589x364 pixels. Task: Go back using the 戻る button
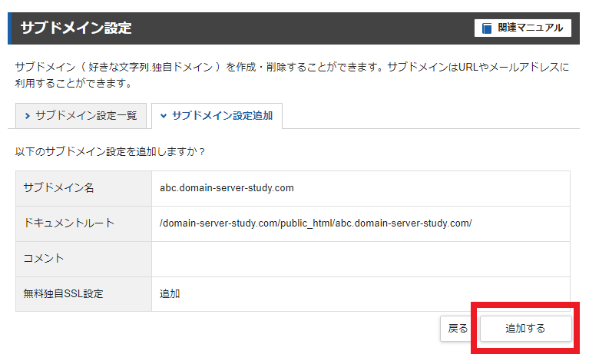point(458,329)
